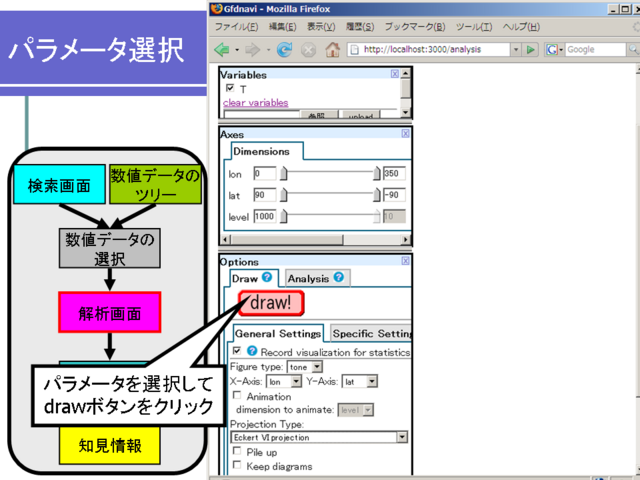The width and height of the screenshot is (640, 480).
Task: Click the Firefox forward arrow
Action: pyautogui.click(x=253, y=50)
